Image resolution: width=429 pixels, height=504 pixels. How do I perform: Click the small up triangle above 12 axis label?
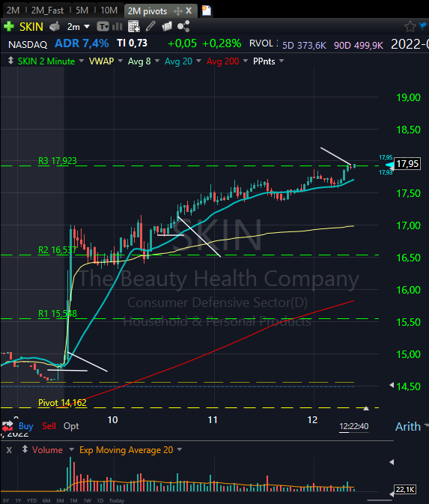(366, 409)
